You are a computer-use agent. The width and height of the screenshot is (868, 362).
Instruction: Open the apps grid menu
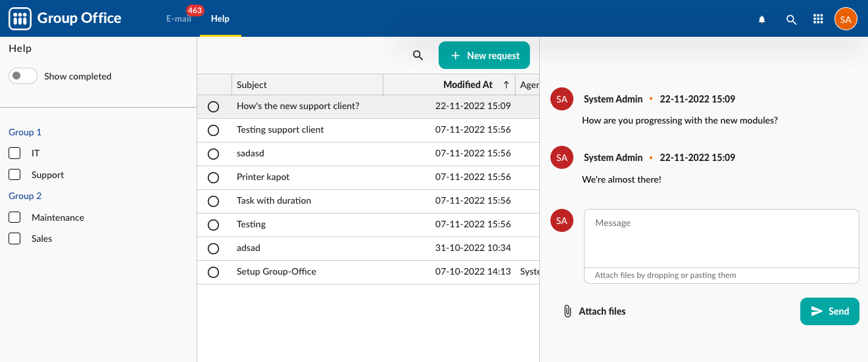coord(818,19)
